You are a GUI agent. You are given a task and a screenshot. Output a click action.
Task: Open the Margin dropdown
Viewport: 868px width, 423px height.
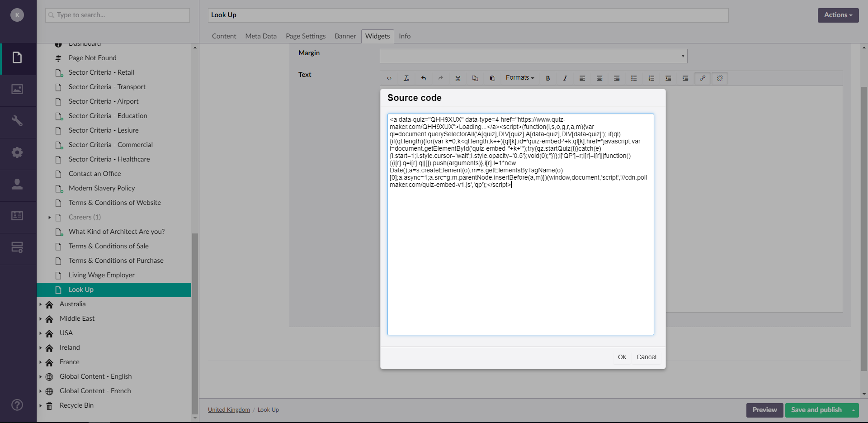point(533,56)
